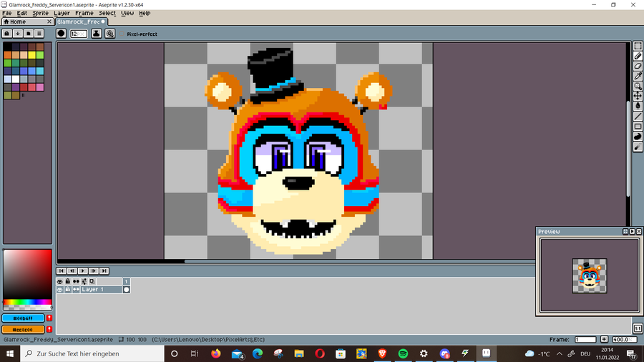Toggle lock for all layers in header
Screen dimensions: 644x362
pyautogui.click(x=68, y=282)
